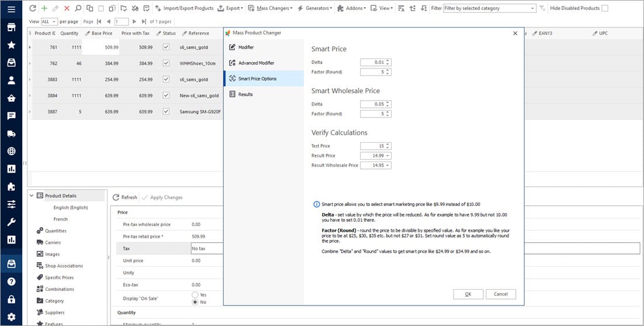This screenshot has width=644, height=326.
Task: Open the View dropdown in top toolbar
Action: (x=382, y=8)
